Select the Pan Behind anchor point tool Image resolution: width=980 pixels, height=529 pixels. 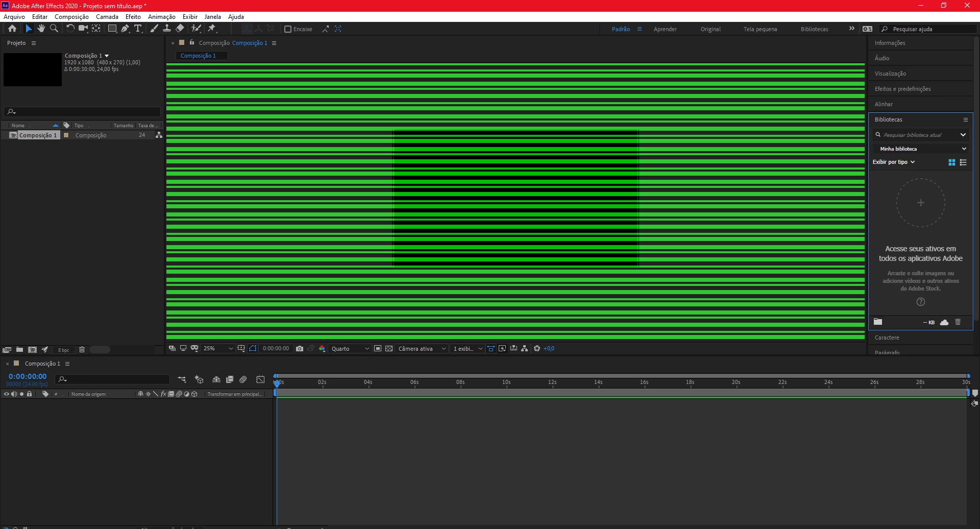pos(96,29)
